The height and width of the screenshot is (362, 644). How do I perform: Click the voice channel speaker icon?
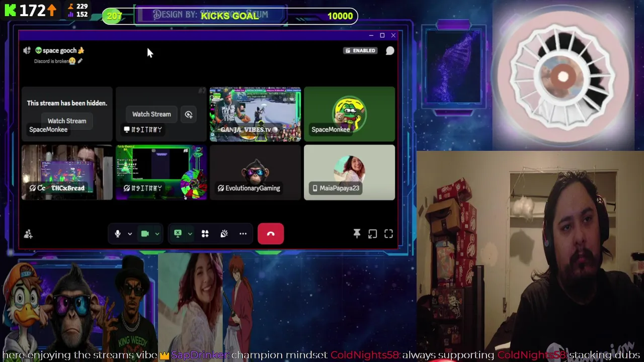pyautogui.click(x=27, y=50)
